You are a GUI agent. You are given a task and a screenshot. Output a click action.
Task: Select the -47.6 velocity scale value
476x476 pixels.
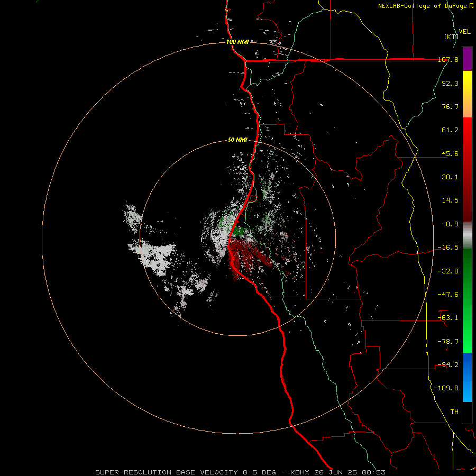(448, 295)
